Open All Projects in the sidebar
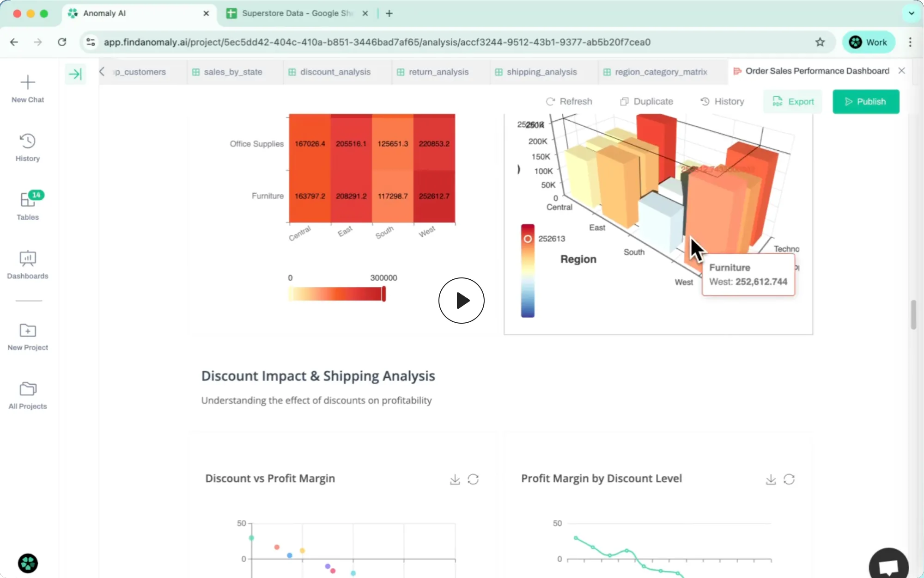924x578 pixels. 27,393
